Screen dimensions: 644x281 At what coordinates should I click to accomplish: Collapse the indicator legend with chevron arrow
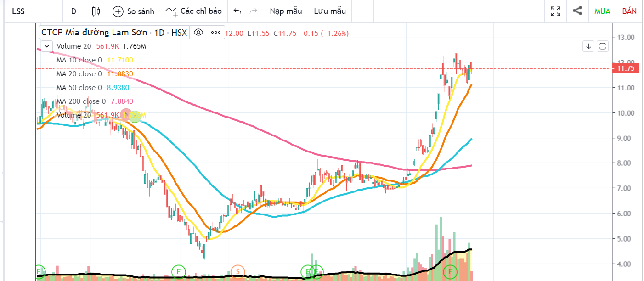point(47,46)
